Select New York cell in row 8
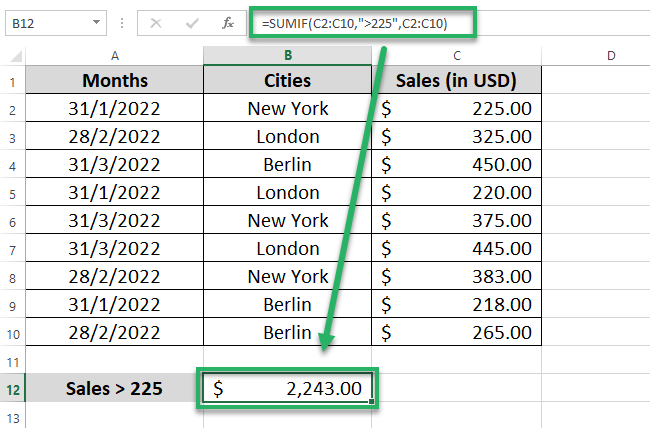Screen dimensions: 650x428 [x=288, y=276]
